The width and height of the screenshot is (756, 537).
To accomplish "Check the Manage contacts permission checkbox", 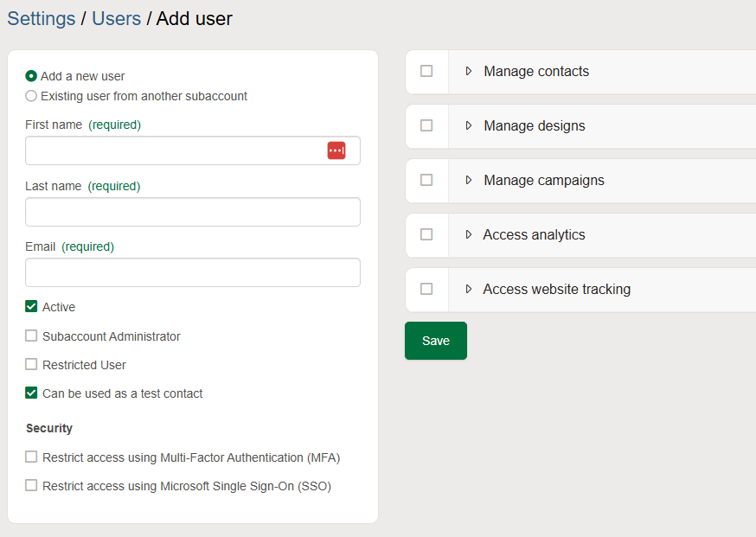I will [x=426, y=72].
